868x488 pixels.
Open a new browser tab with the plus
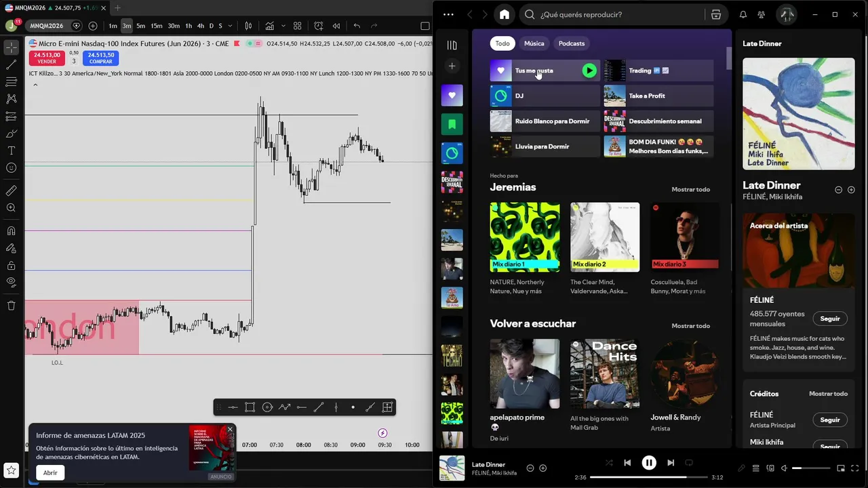pyautogui.click(x=117, y=7)
